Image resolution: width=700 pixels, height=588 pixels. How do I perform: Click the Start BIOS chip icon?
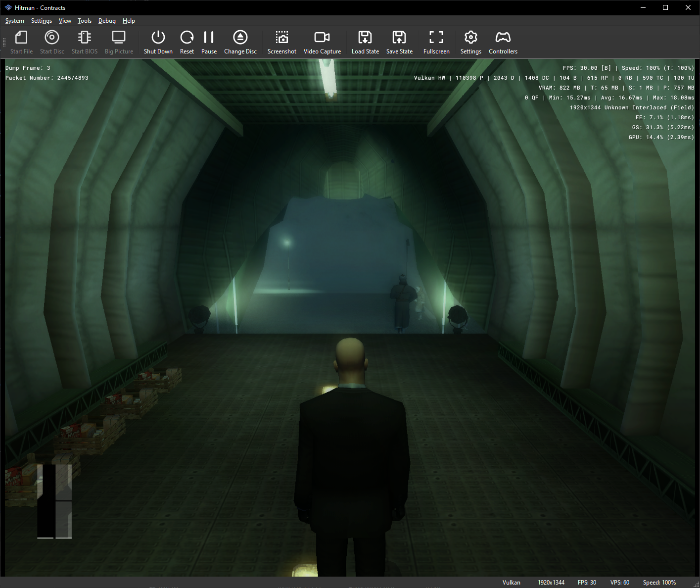[x=85, y=38]
